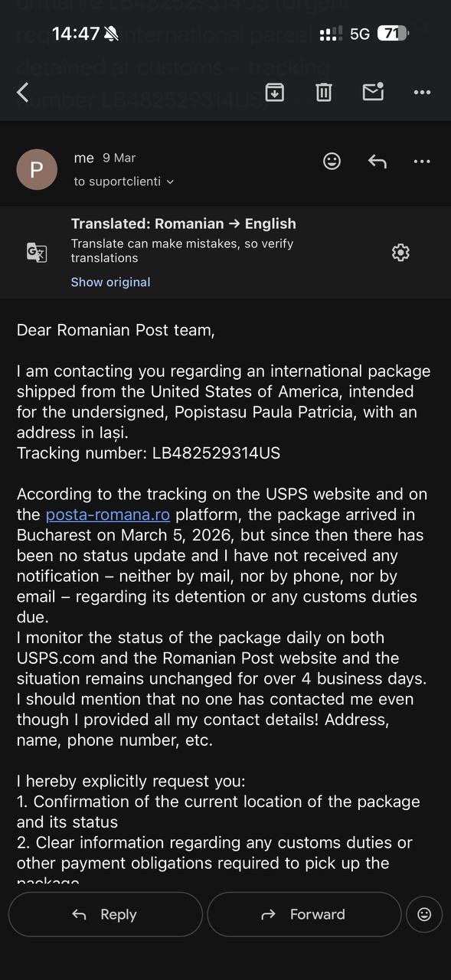Open the overflow menu in the top toolbar
The height and width of the screenshot is (980, 451).
422,91
